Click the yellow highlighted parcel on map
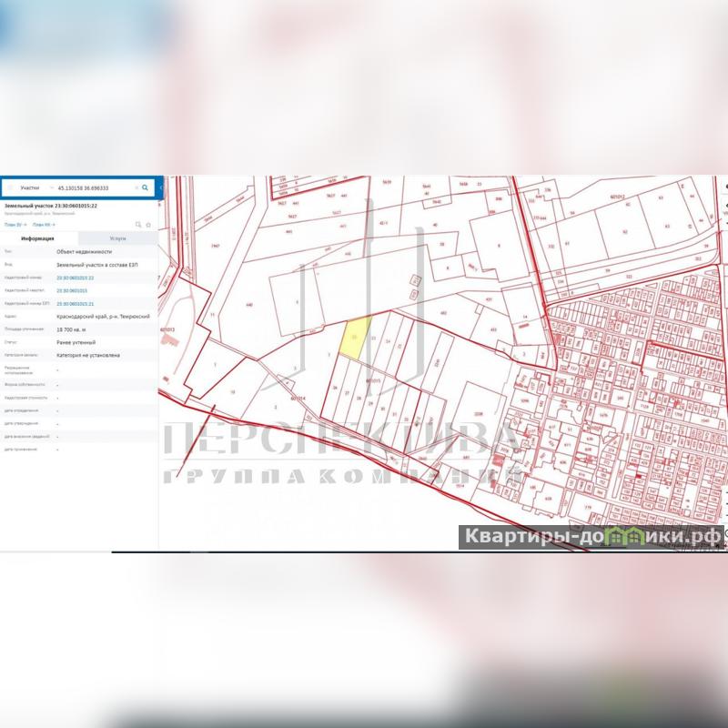The width and height of the screenshot is (728, 728). pos(355,337)
